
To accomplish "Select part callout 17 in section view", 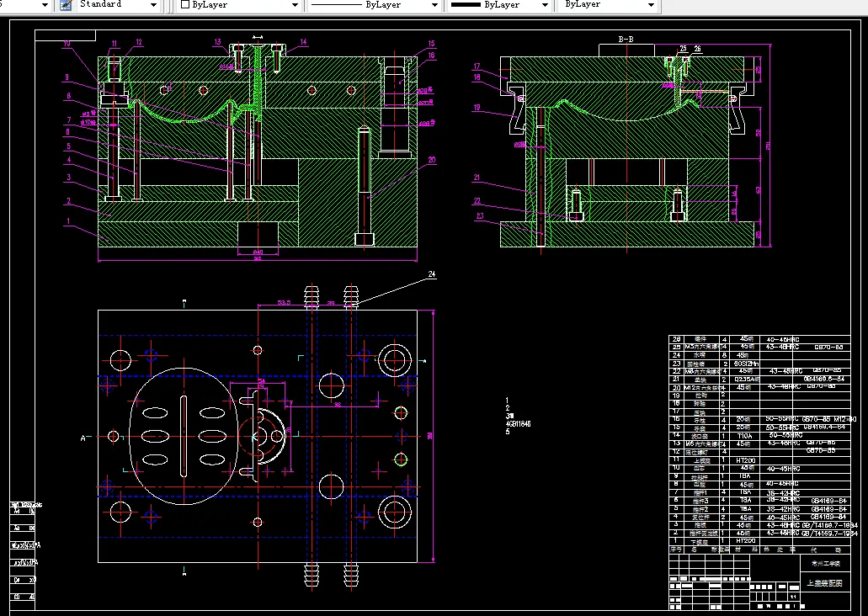I will tap(476, 66).
